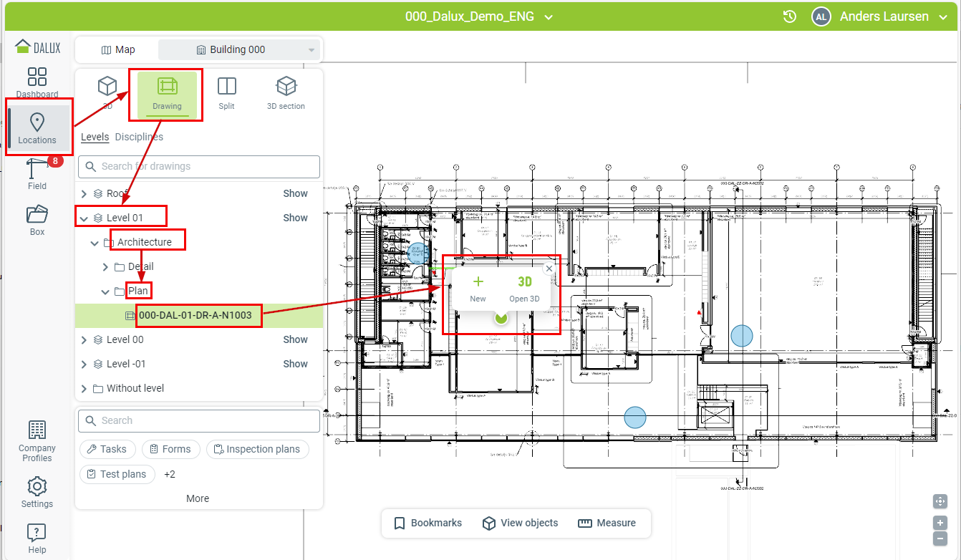The image size is (961, 560).
Task: Show Level 00 drawings
Action: point(295,339)
